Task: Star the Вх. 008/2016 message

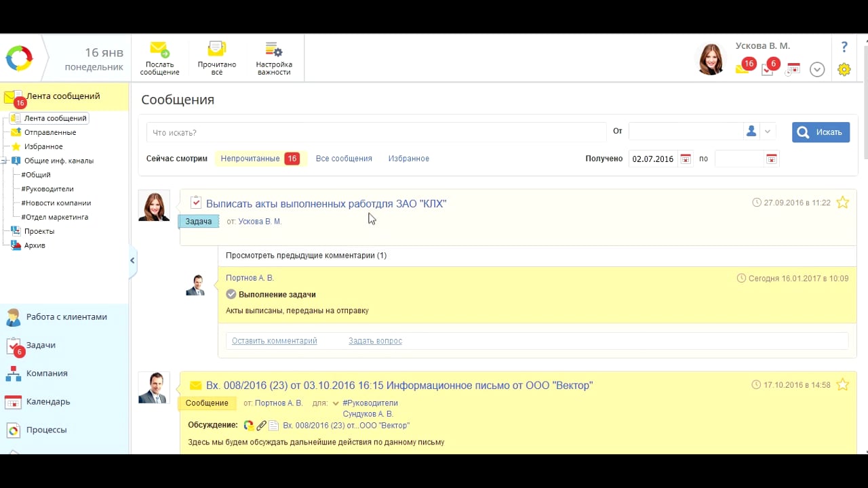Action: pos(842,384)
